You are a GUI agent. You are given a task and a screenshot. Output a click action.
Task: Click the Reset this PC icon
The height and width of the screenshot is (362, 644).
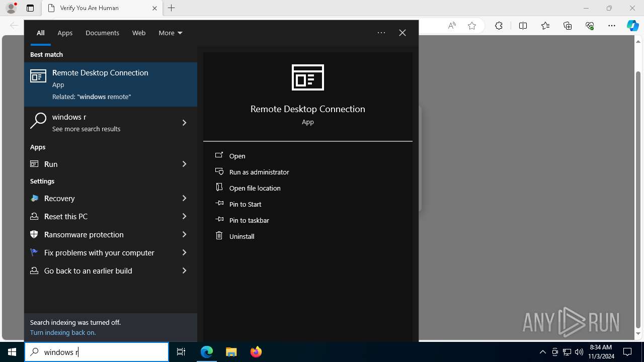coord(34,216)
